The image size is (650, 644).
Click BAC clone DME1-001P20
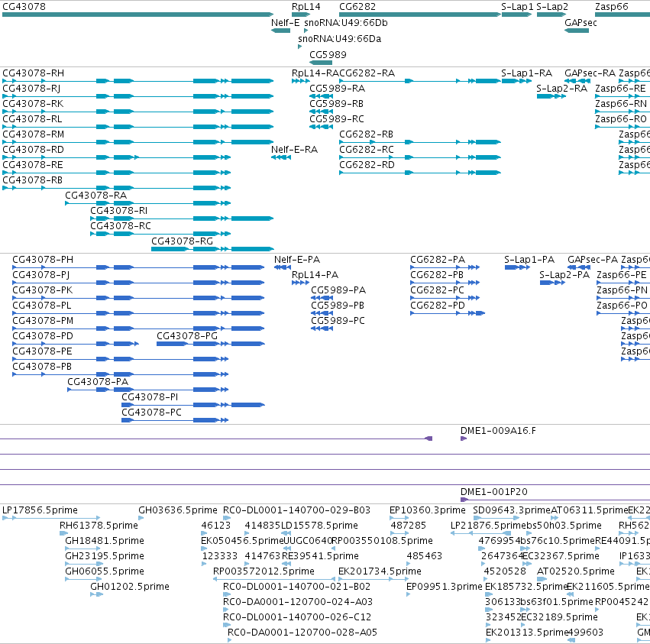tap(493, 492)
